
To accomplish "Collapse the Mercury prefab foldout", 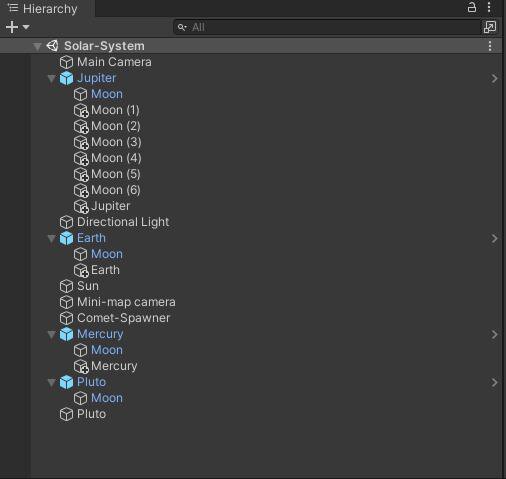I will point(51,334).
